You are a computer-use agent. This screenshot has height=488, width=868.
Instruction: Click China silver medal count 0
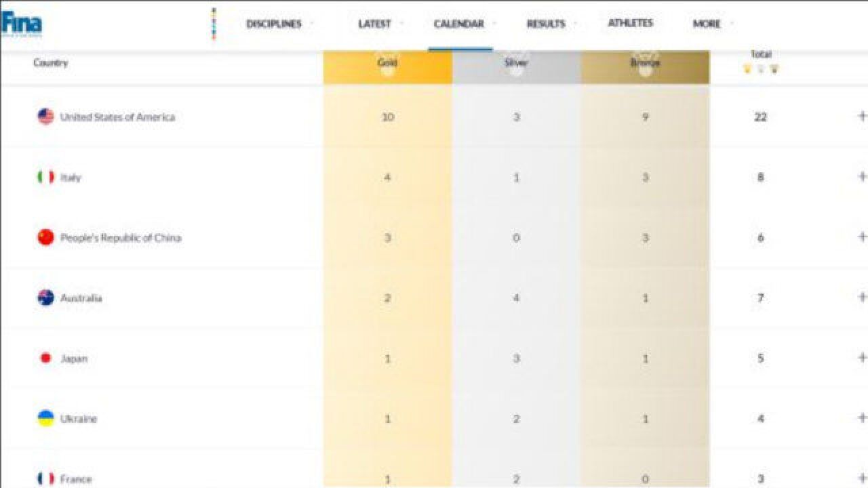[516, 237]
